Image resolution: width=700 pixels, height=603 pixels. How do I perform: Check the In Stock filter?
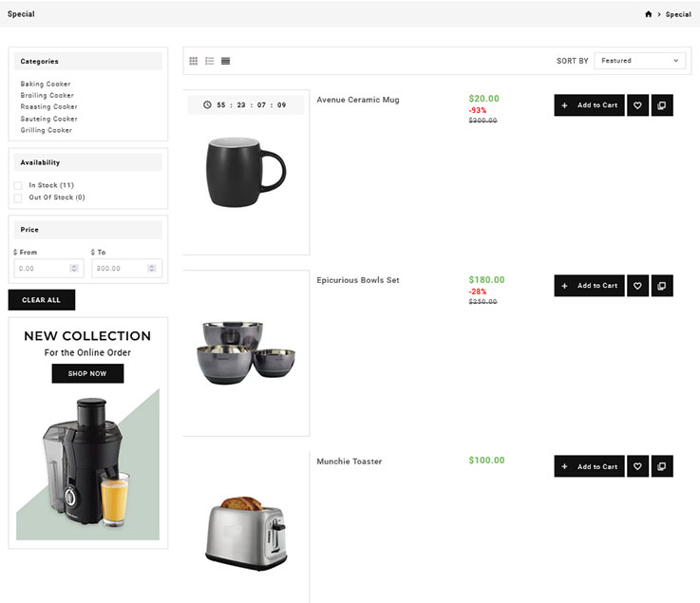click(x=18, y=185)
